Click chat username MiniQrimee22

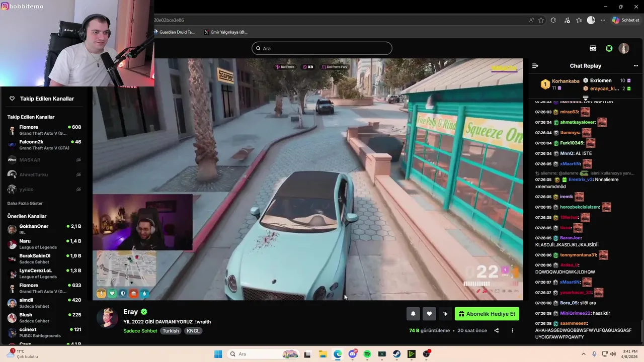pos(575,313)
